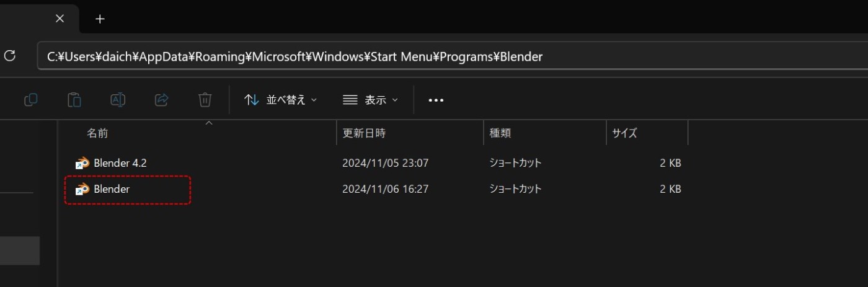Click the Copy icon in the toolbar
The width and height of the screenshot is (868, 287).
click(x=31, y=100)
